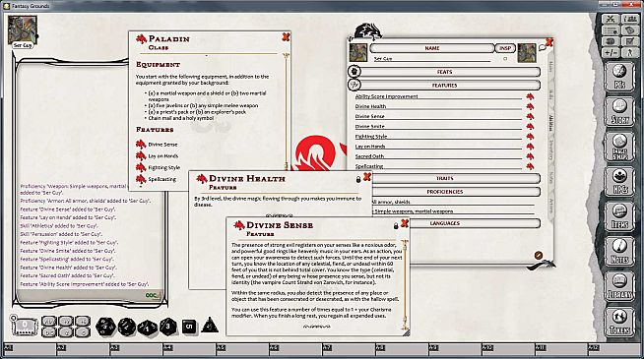Open link icon for Ability Score Improvement

(530, 96)
